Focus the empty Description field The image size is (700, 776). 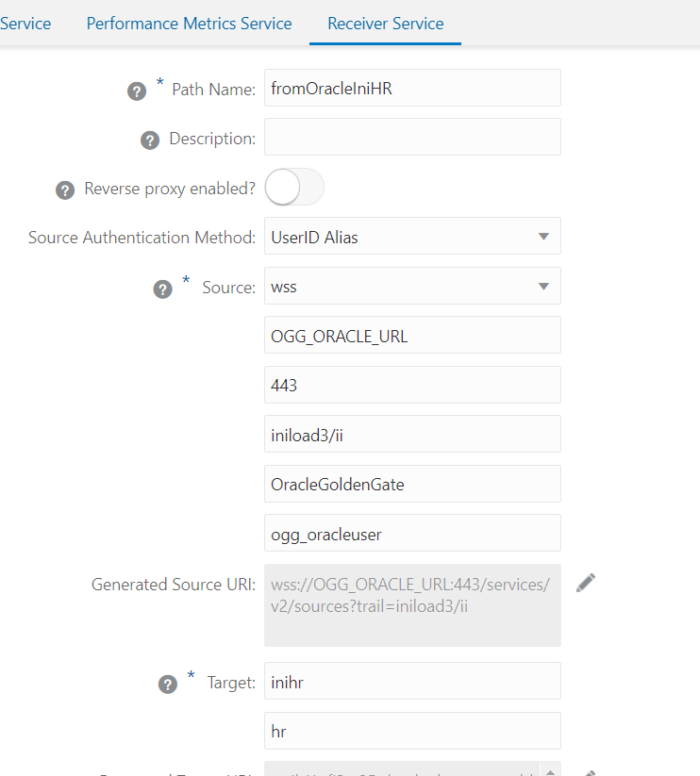(x=412, y=137)
